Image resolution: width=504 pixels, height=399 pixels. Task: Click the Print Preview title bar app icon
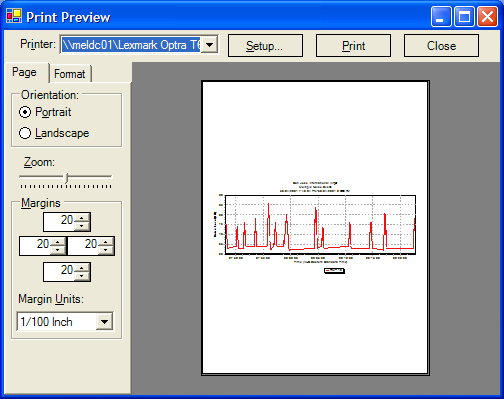point(14,16)
